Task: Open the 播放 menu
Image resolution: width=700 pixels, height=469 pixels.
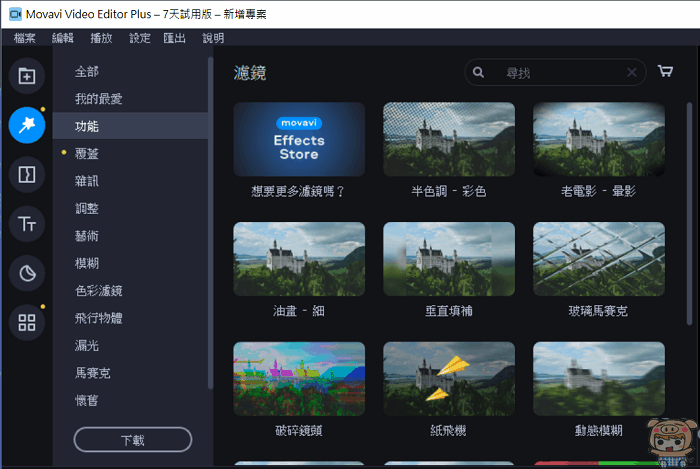Action: (101, 38)
